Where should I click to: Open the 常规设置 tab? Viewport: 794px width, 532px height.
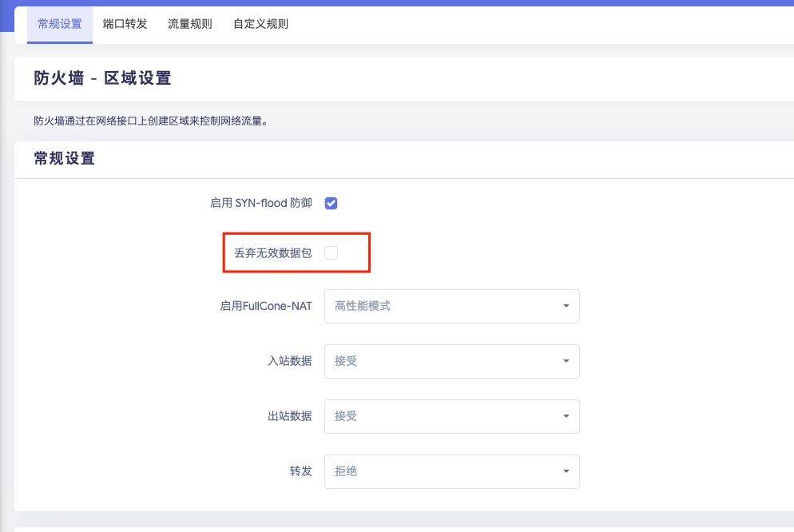point(60,24)
